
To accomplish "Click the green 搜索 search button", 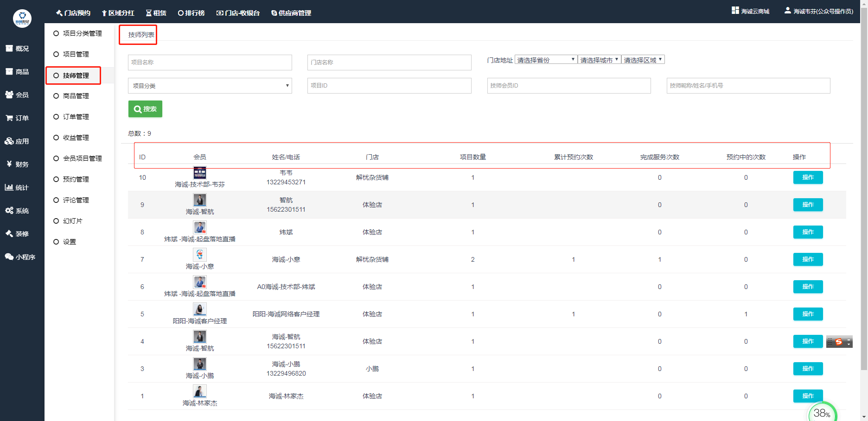I will pos(145,109).
